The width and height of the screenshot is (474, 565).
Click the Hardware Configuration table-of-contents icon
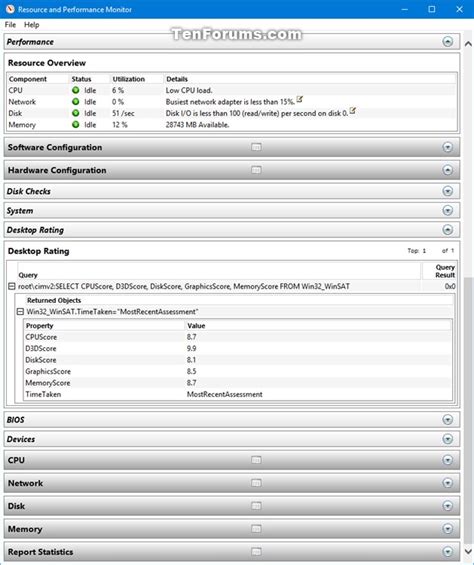tap(256, 170)
